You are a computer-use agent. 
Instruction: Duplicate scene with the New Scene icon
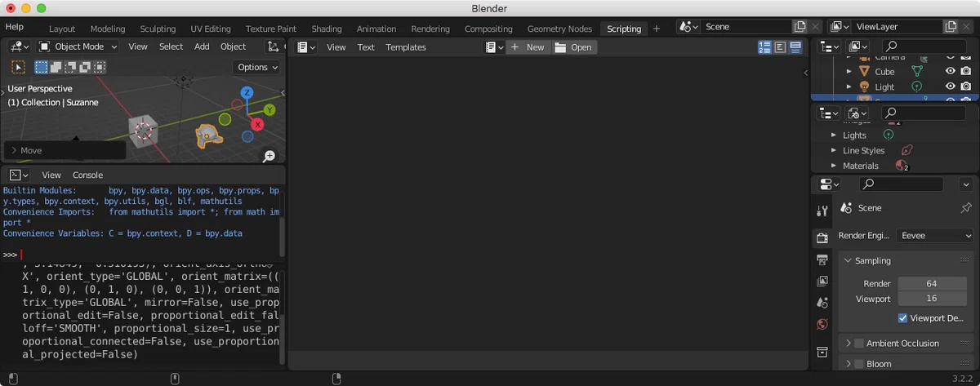click(800, 27)
